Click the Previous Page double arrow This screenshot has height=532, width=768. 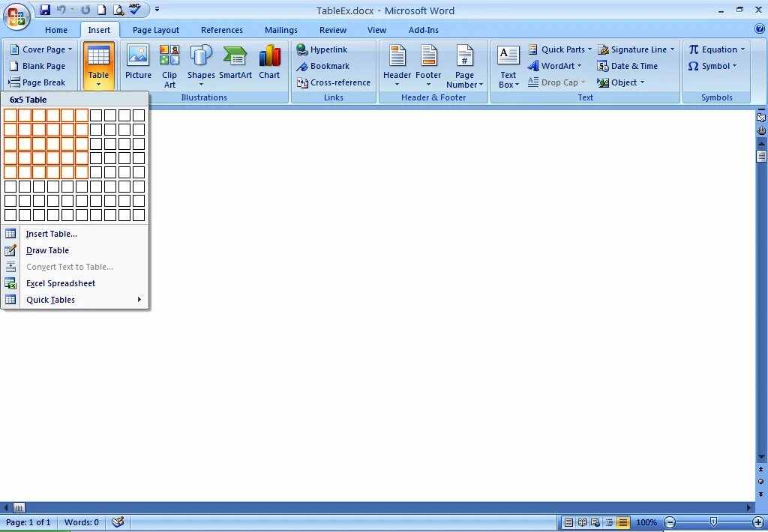761,469
